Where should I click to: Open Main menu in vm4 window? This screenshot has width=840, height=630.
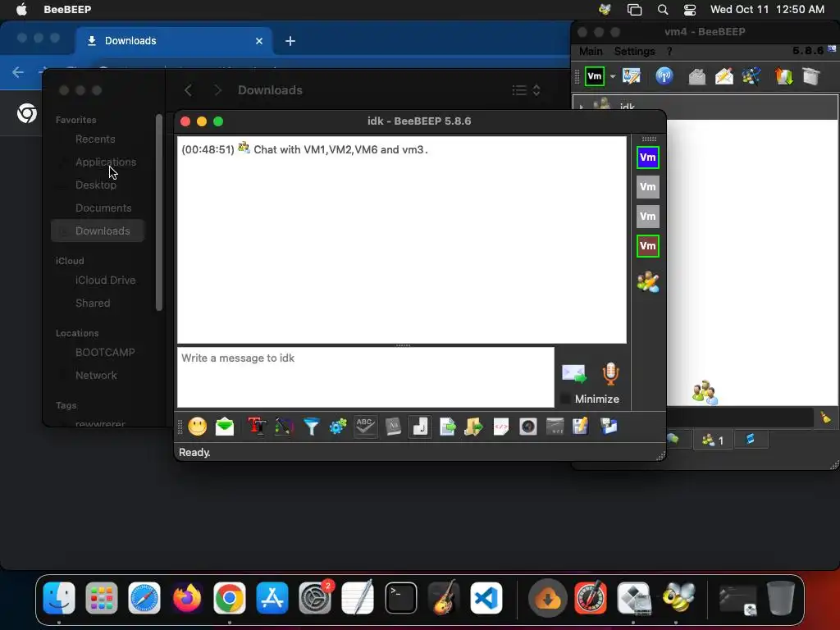(591, 51)
